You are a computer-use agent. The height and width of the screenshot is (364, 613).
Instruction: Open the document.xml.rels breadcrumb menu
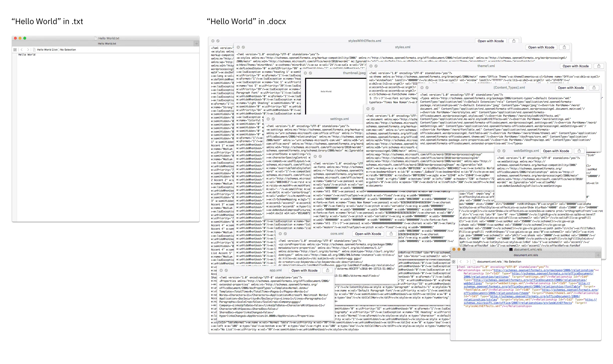pos(487,262)
